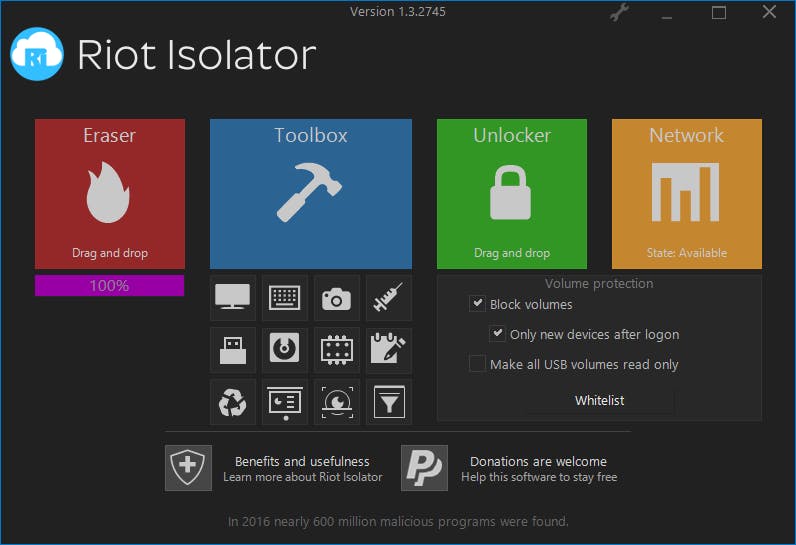Click the keyboard tool icon
This screenshot has width=796, height=545.
tap(285, 297)
